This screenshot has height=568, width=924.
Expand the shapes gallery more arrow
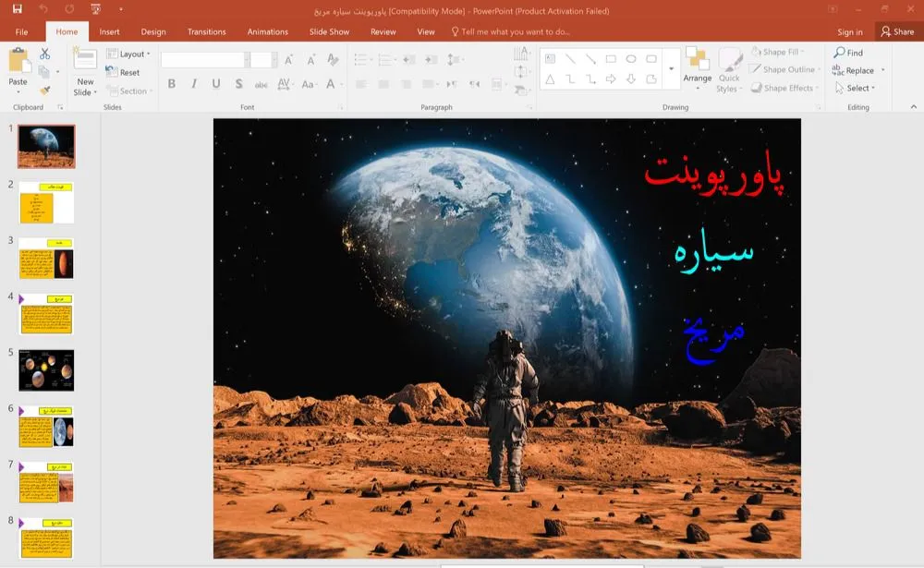tap(672, 69)
